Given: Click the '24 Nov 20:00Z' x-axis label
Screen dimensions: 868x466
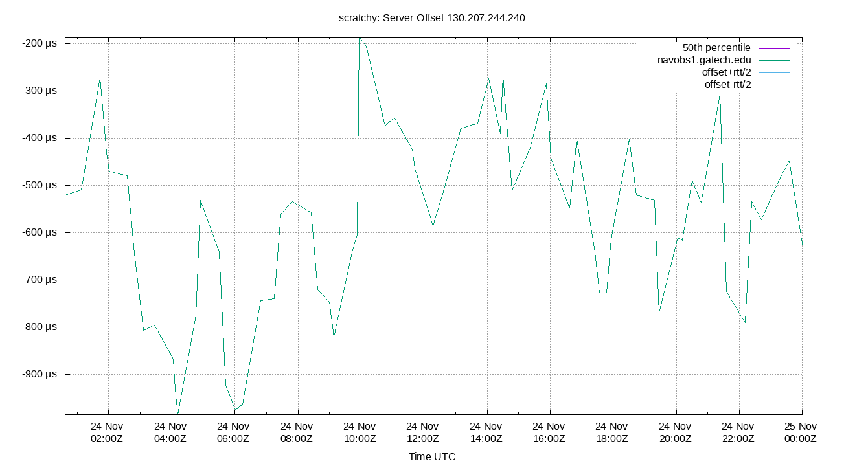Looking at the screenshot, I should point(675,432).
